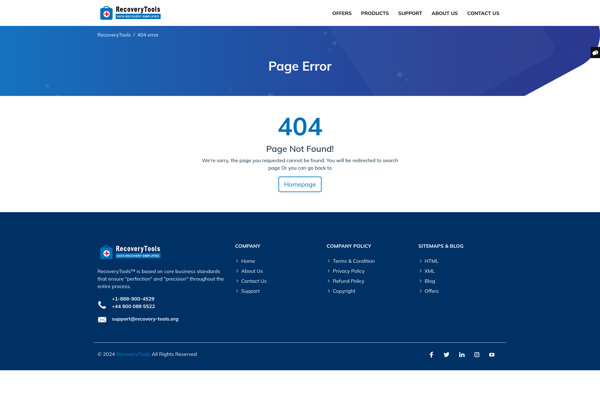Click the Homepage button
This screenshot has height=394, width=600.
pos(300,184)
